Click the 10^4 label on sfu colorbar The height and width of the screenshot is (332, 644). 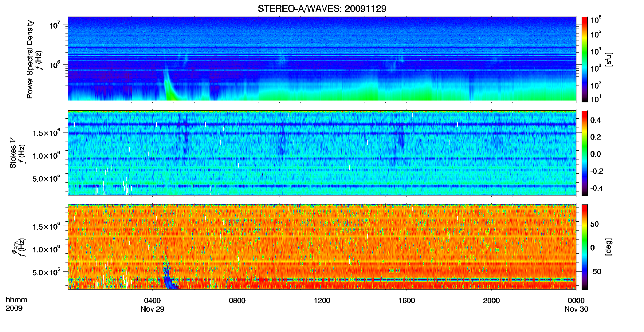[x=596, y=51]
